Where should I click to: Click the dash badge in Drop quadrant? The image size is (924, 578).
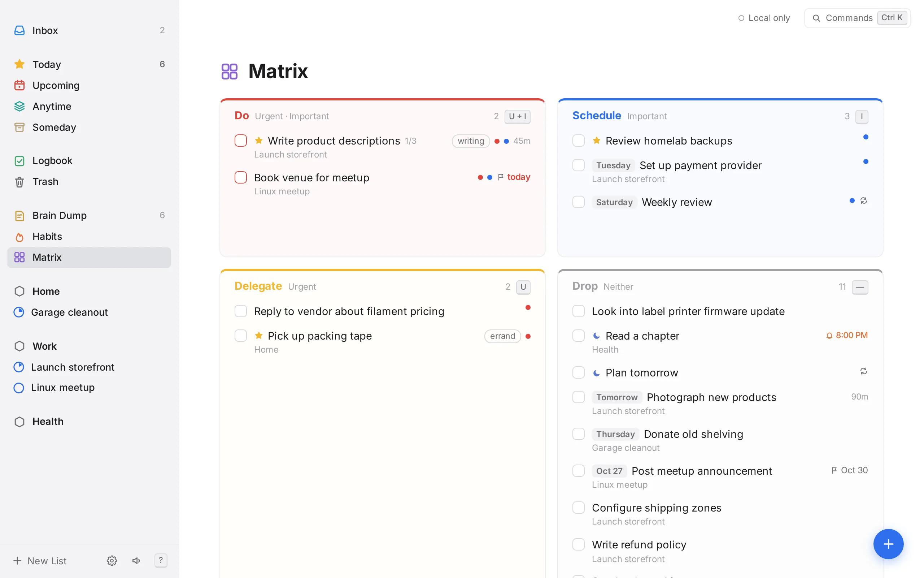[860, 287]
